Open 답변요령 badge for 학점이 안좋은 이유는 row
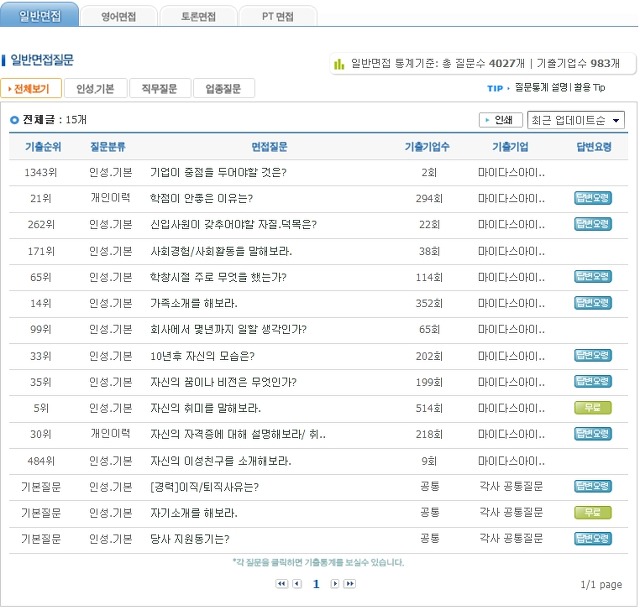640x610 pixels. (593, 198)
